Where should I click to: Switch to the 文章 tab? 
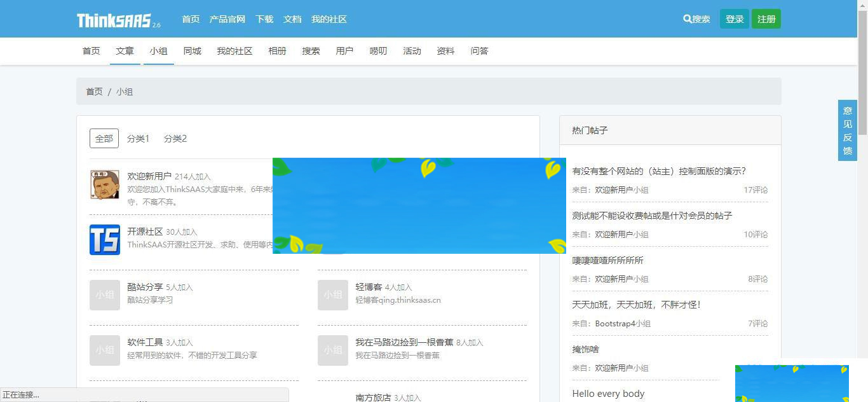click(x=125, y=51)
